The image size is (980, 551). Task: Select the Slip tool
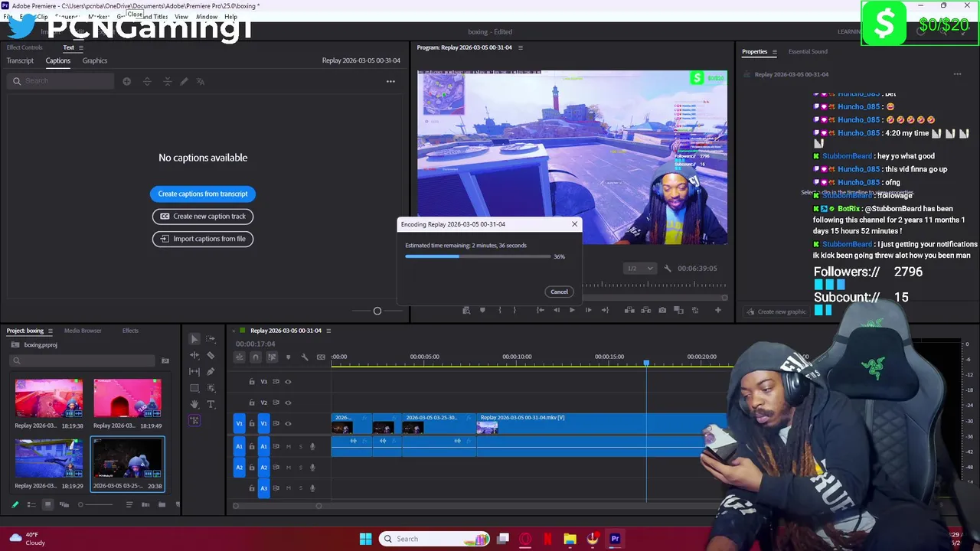(x=194, y=371)
